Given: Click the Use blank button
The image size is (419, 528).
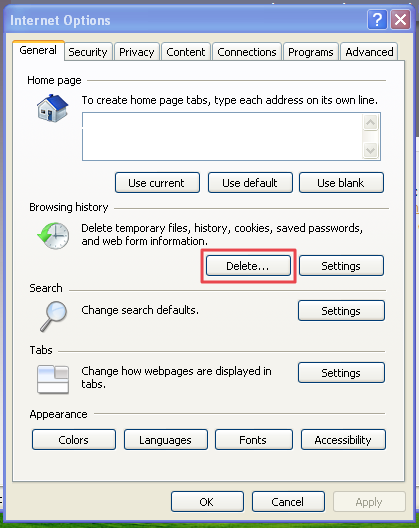Looking at the screenshot, I should [341, 183].
